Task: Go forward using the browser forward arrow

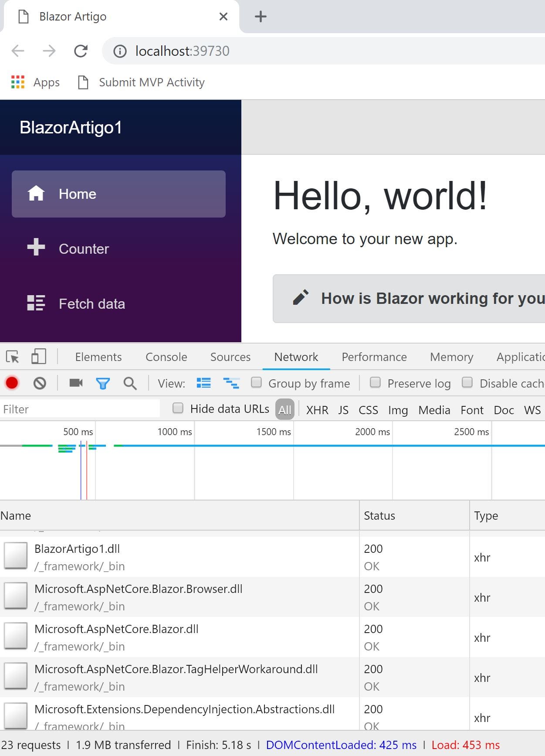Action: point(49,51)
